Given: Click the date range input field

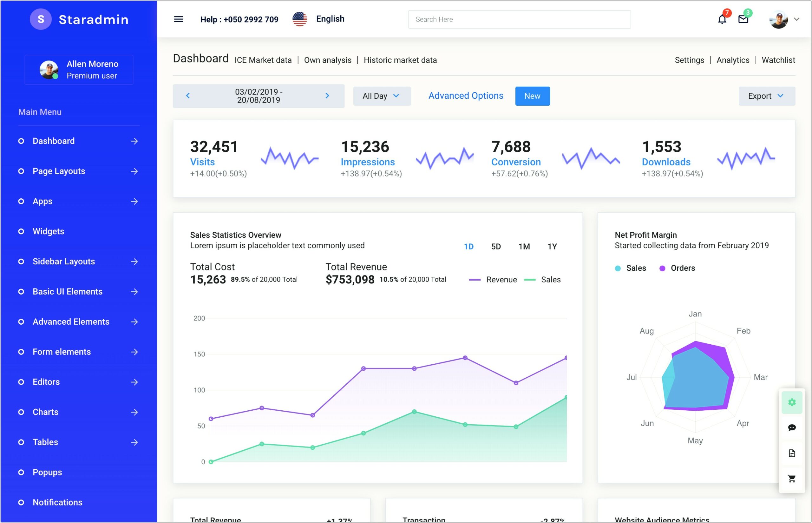Looking at the screenshot, I should 258,95.
